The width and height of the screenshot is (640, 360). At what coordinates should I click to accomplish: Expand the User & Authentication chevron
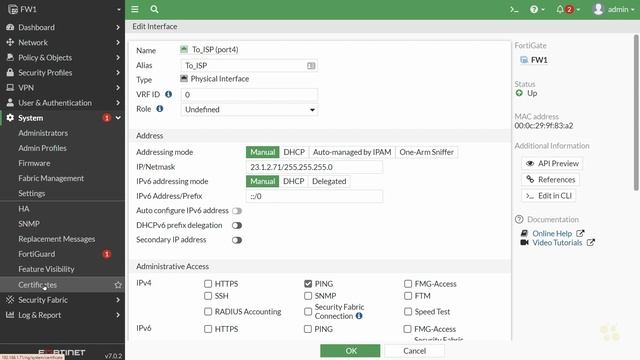click(x=118, y=103)
